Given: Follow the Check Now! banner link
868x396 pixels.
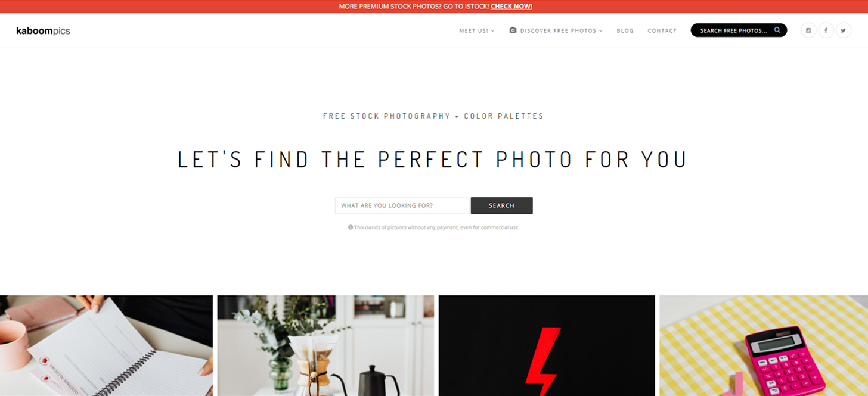Looking at the screenshot, I should [x=511, y=7].
